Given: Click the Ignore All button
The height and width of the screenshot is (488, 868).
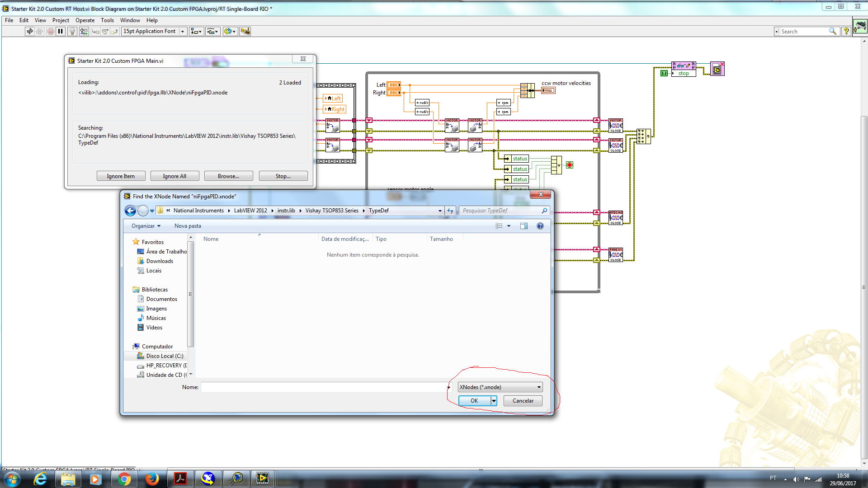Looking at the screenshot, I should (x=175, y=176).
